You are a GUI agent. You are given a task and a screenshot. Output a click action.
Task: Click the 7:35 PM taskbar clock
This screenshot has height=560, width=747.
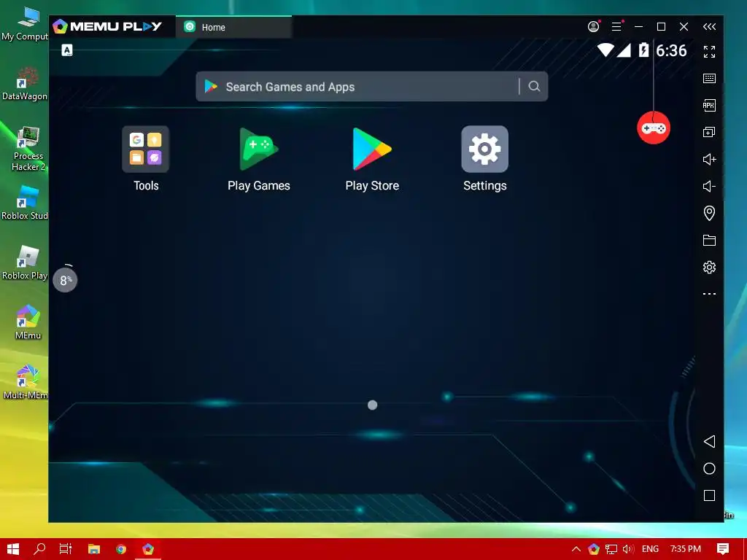coord(686,549)
